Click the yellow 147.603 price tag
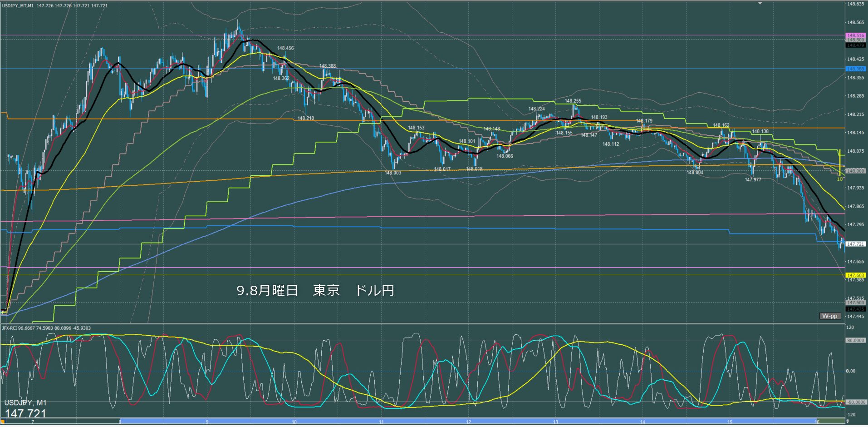This screenshot has height=427, width=868. pos(855,275)
